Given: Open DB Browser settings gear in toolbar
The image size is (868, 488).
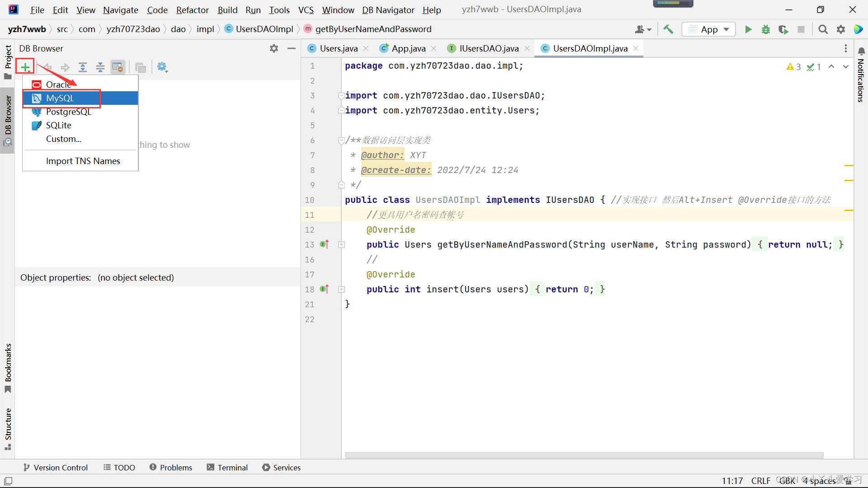Looking at the screenshot, I should [162, 67].
